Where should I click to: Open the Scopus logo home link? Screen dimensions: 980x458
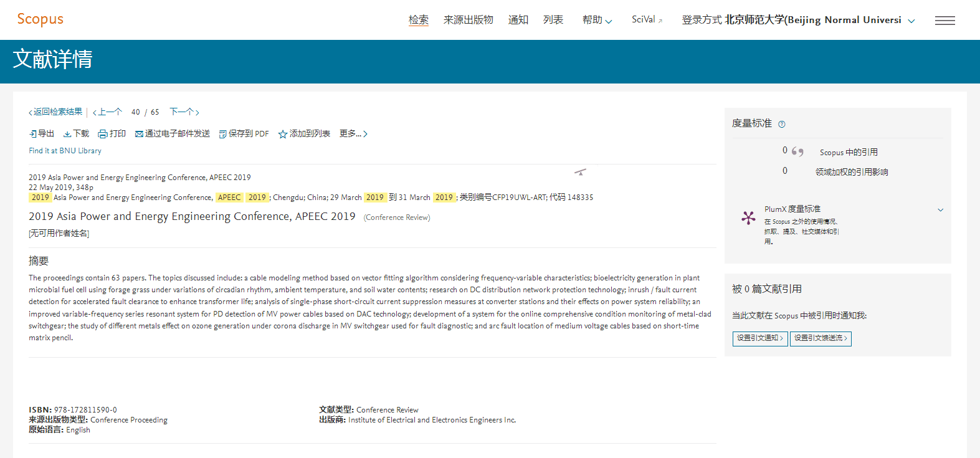click(x=40, y=19)
